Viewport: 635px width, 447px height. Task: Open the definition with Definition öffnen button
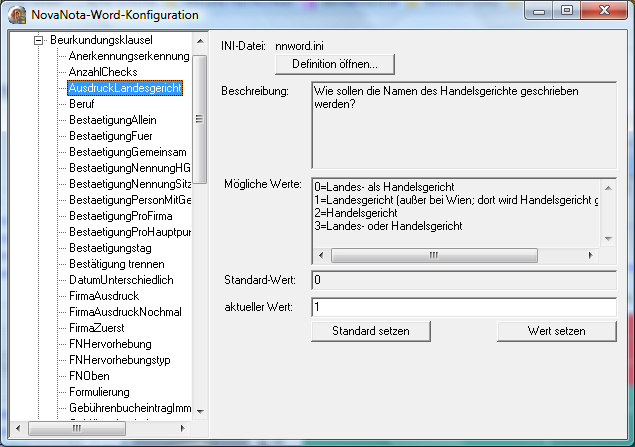335,64
